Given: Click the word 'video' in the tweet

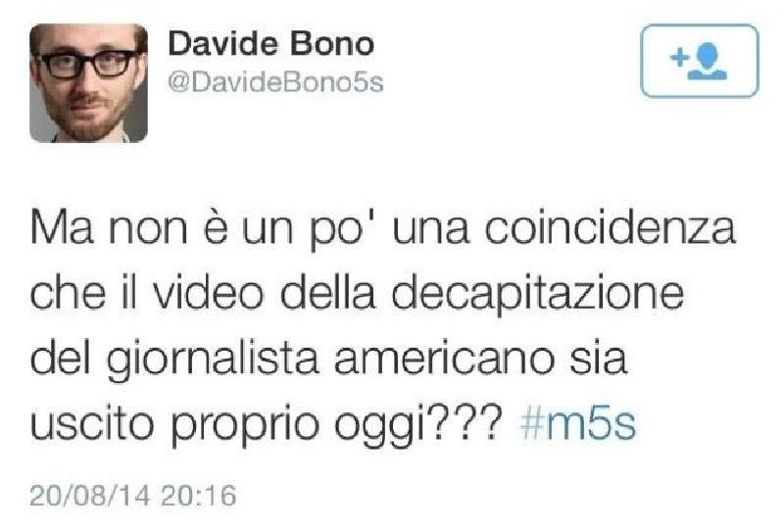Looking at the screenshot, I should pyautogui.click(x=208, y=293).
